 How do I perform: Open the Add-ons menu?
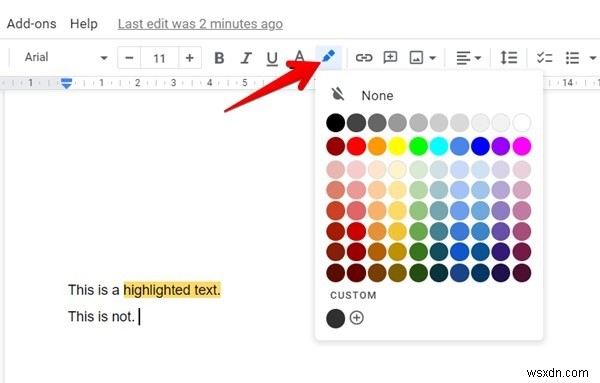pos(31,24)
